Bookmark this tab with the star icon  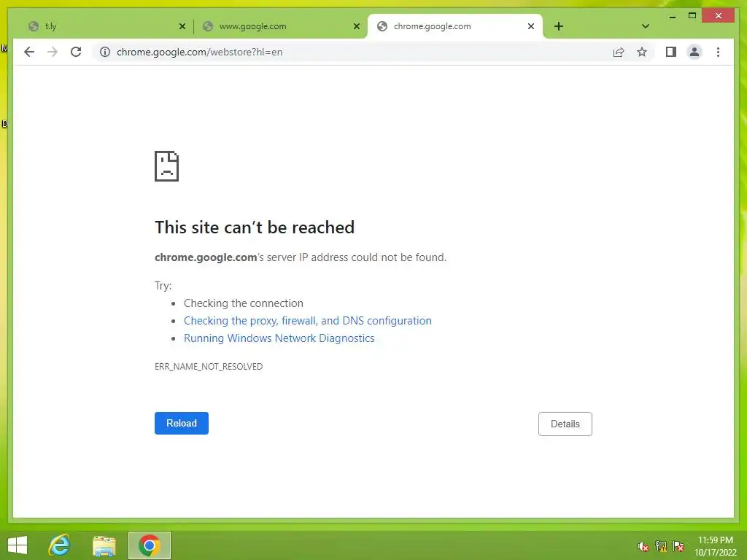(x=642, y=52)
